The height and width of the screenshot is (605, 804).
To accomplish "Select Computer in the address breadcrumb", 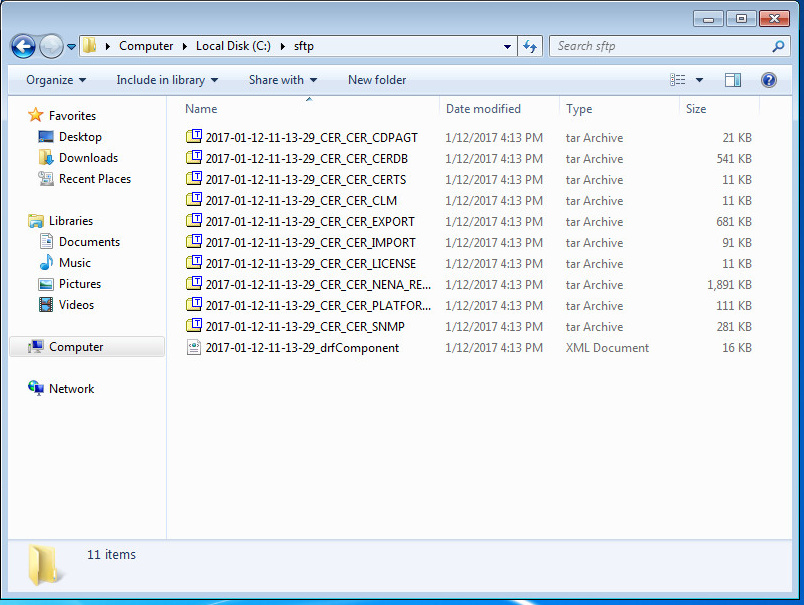I will click(x=146, y=46).
